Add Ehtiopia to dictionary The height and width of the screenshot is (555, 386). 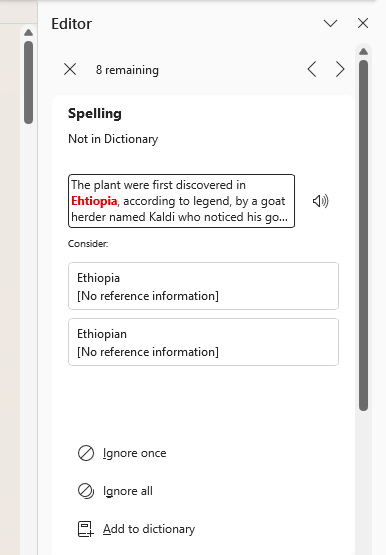(x=136, y=529)
